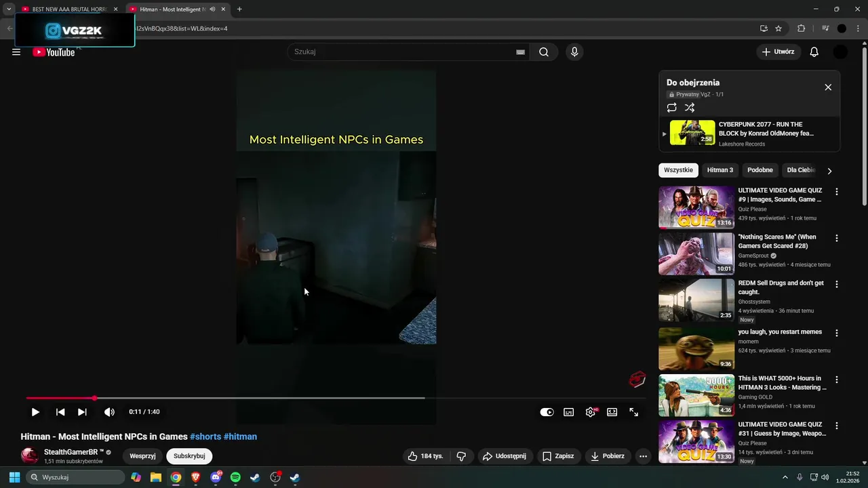Close the Do obejrzenia playlist panel
The image size is (868, 488).
coord(828,87)
